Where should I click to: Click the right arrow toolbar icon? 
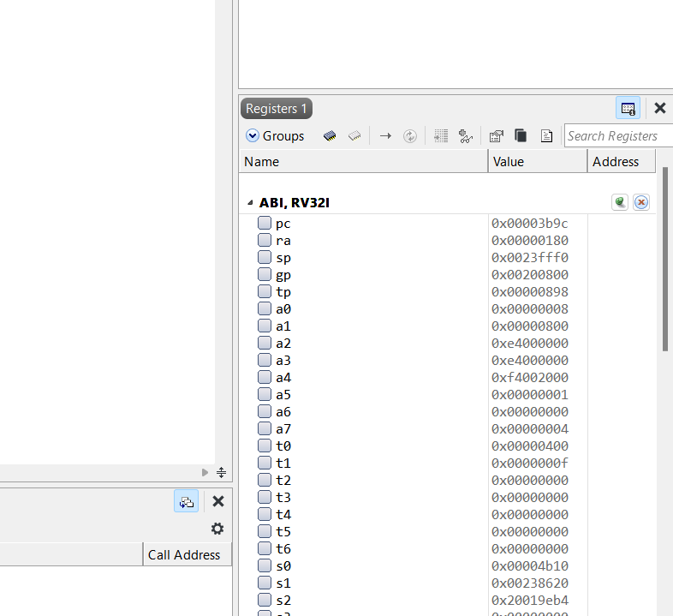385,136
